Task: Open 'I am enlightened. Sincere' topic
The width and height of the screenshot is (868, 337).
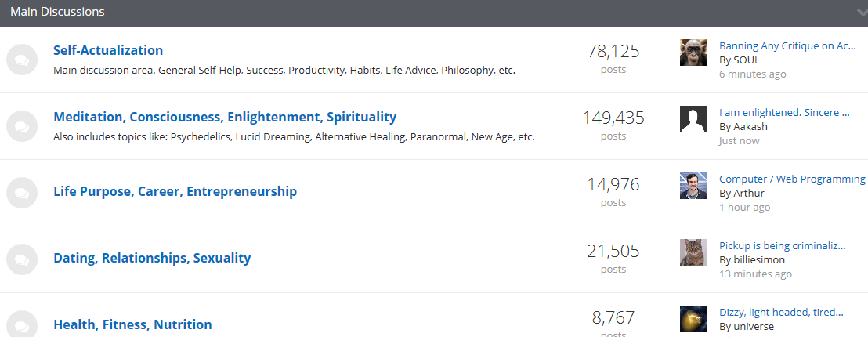Action: (x=783, y=112)
